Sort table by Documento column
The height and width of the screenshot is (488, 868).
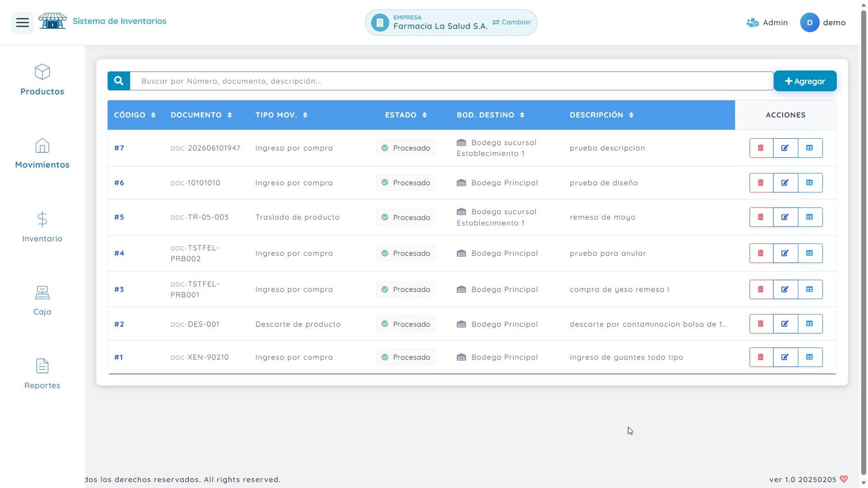pos(201,115)
